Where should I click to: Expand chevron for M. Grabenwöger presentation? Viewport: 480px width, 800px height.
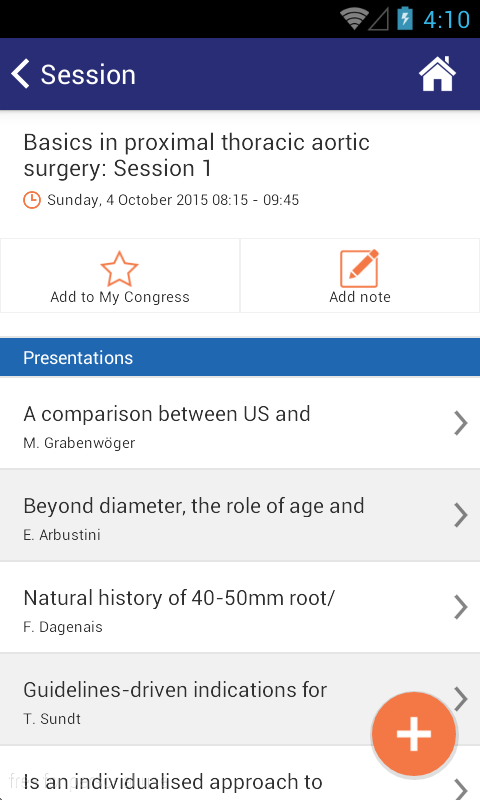click(x=461, y=423)
